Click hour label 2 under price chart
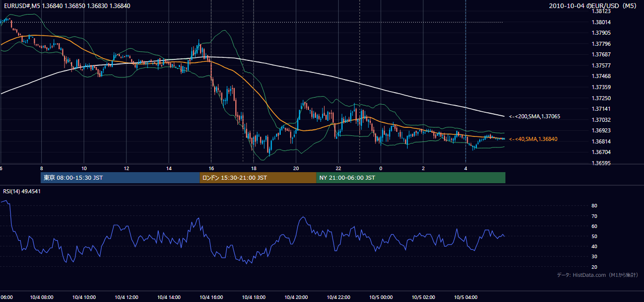This screenshot has height=302, width=644. 423,168
